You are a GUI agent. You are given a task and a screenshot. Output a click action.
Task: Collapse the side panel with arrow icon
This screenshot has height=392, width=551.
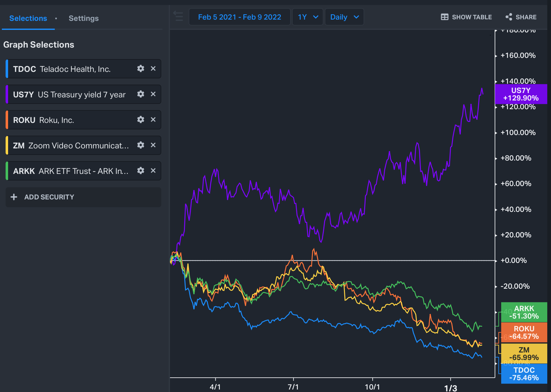pos(178,16)
